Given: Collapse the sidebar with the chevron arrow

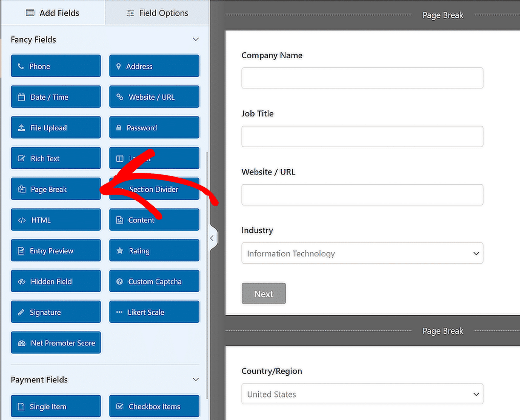Looking at the screenshot, I should [x=212, y=238].
